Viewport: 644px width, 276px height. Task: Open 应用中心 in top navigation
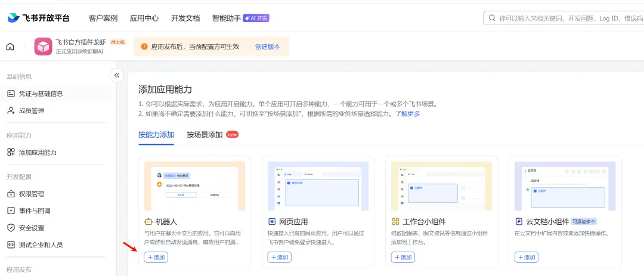click(144, 18)
